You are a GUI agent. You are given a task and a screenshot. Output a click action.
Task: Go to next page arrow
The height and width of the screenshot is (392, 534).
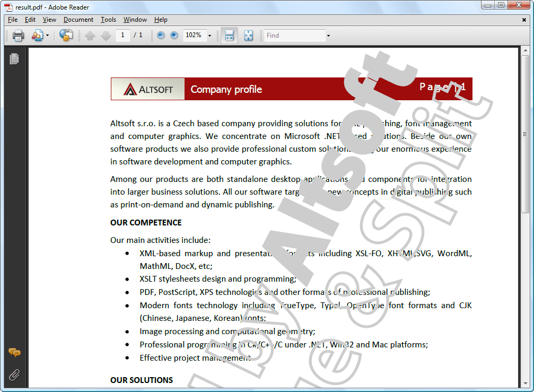click(106, 36)
